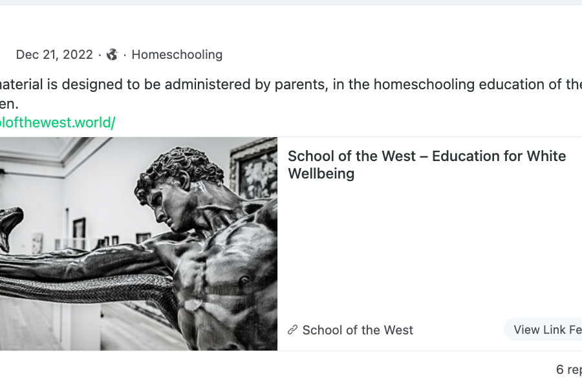This screenshot has height=392, width=582.
Task: Open the green schoolofthewest.world URL
Action: (58, 122)
